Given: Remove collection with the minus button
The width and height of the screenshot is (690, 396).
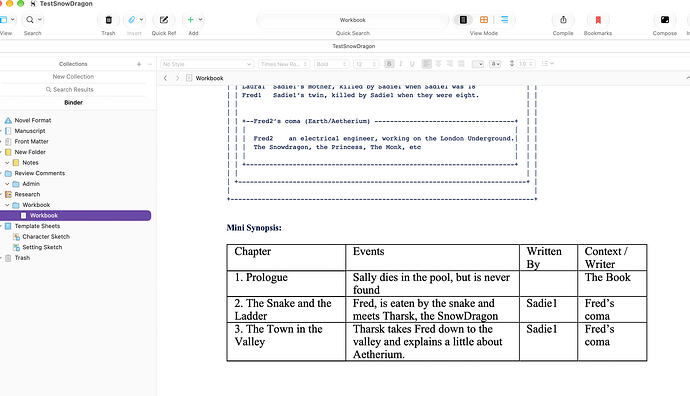Looking at the screenshot, I should tap(150, 64).
